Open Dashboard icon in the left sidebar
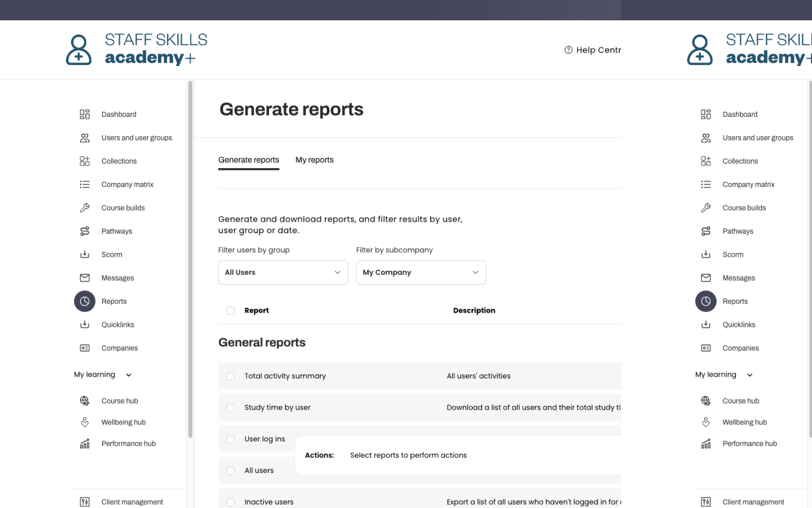812x508 pixels. click(85, 115)
